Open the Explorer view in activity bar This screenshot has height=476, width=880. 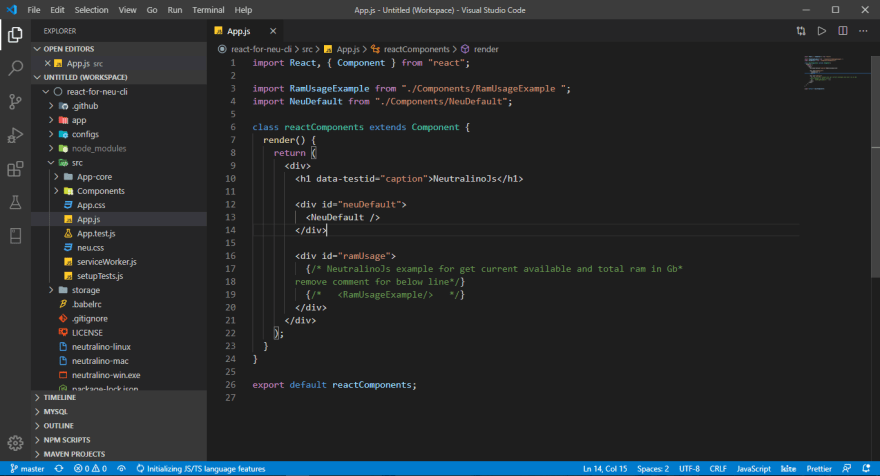(15, 35)
